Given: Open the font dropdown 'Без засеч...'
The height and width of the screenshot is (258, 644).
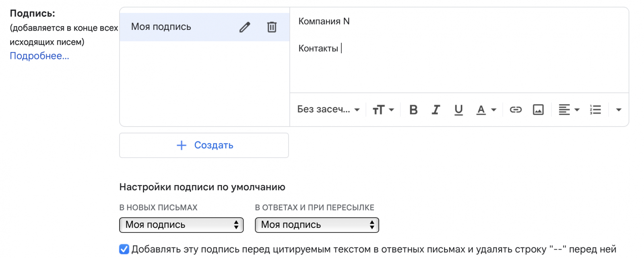Looking at the screenshot, I should (328, 110).
